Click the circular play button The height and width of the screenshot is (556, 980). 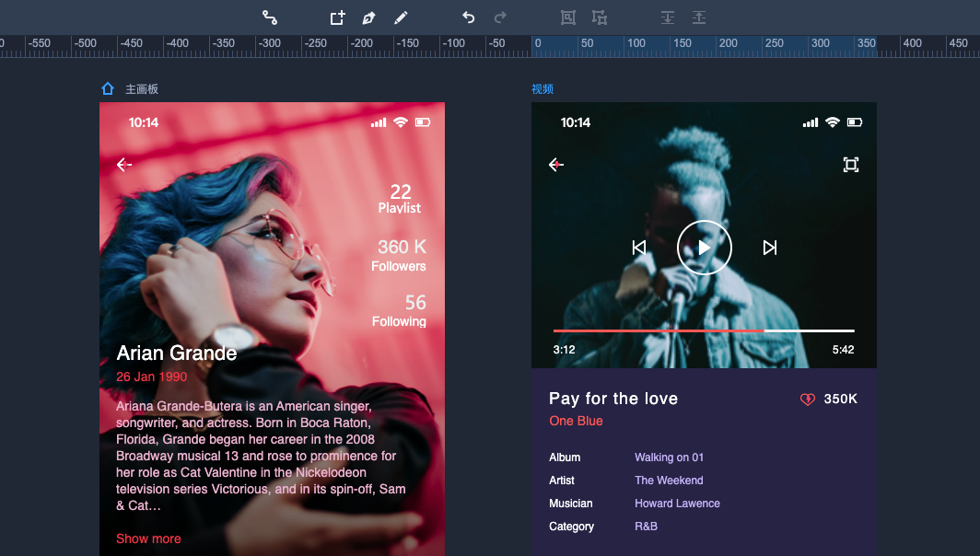coord(705,248)
